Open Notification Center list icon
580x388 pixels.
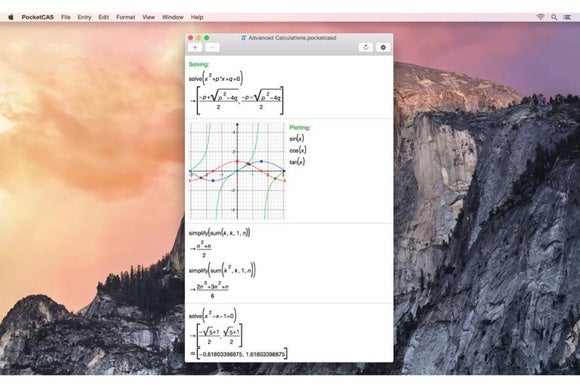(567, 17)
